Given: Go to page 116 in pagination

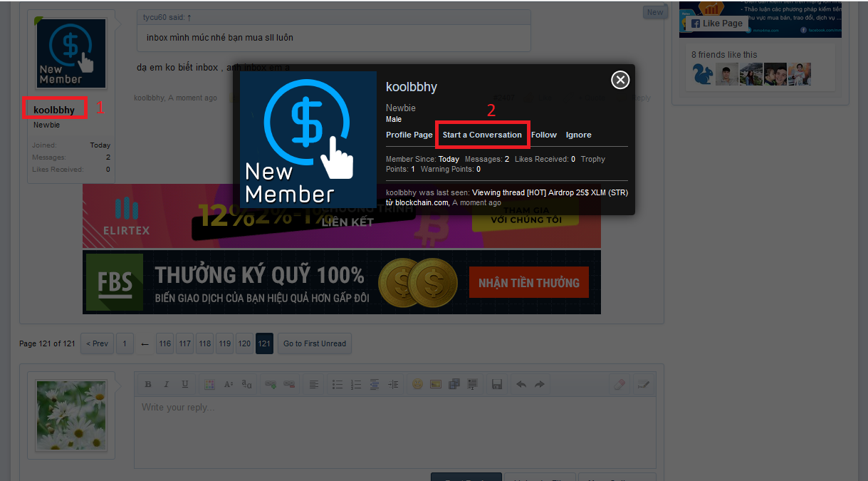Looking at the screenshot, I should point(165,343).
